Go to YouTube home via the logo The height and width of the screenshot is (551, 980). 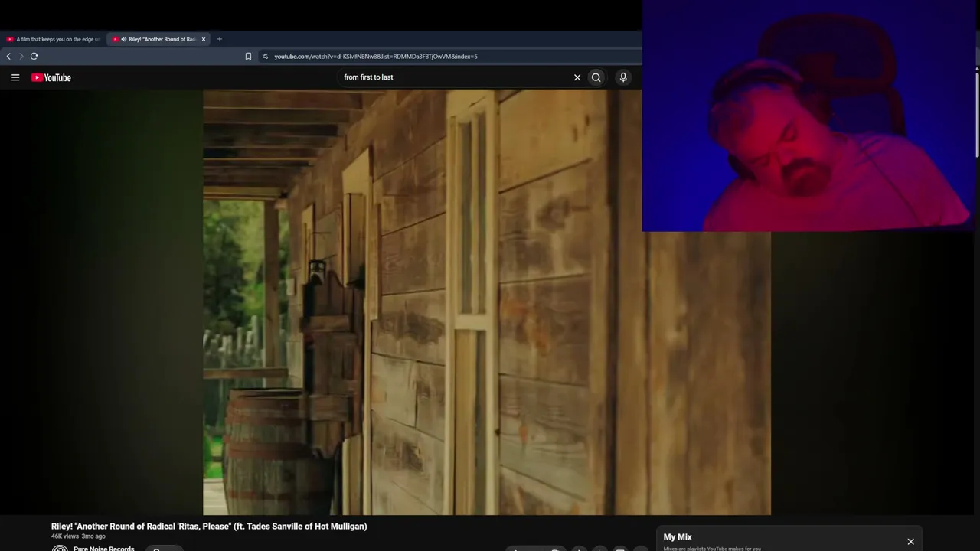coord(51,77)
